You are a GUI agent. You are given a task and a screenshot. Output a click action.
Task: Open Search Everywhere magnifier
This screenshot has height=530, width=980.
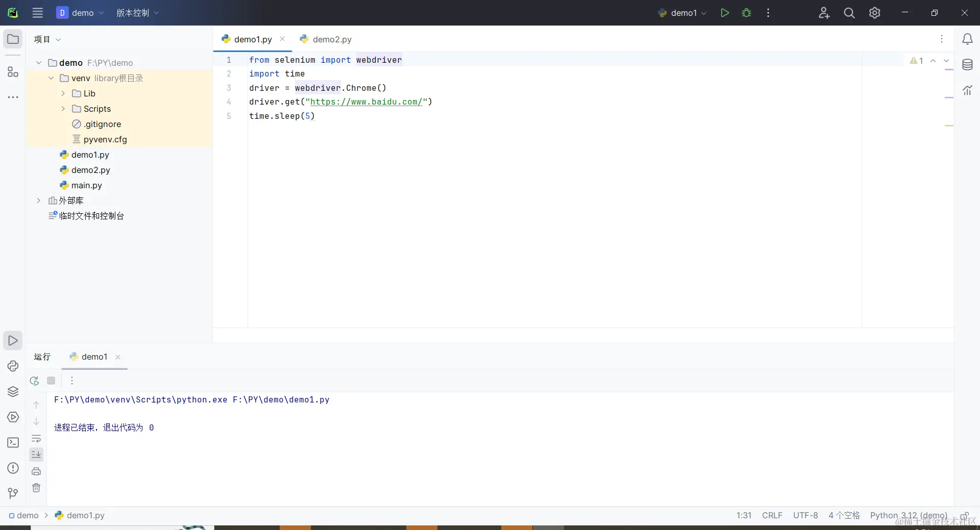(849, 13)
